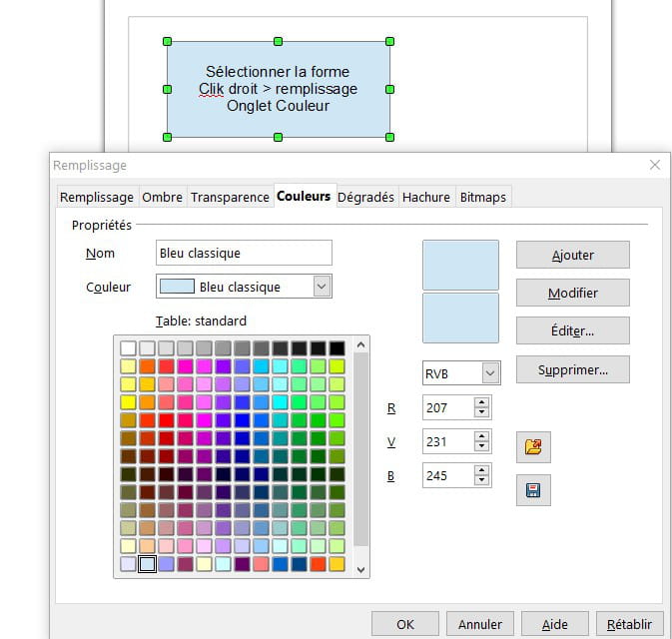Decrease the B value with its down arrow
Viewport: 672px width, 639px height.
[x=481, y=479]
